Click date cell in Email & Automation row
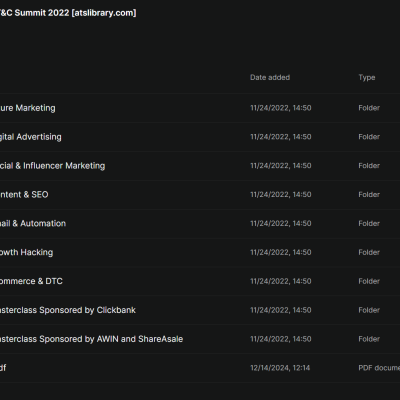 coord(281,223)
